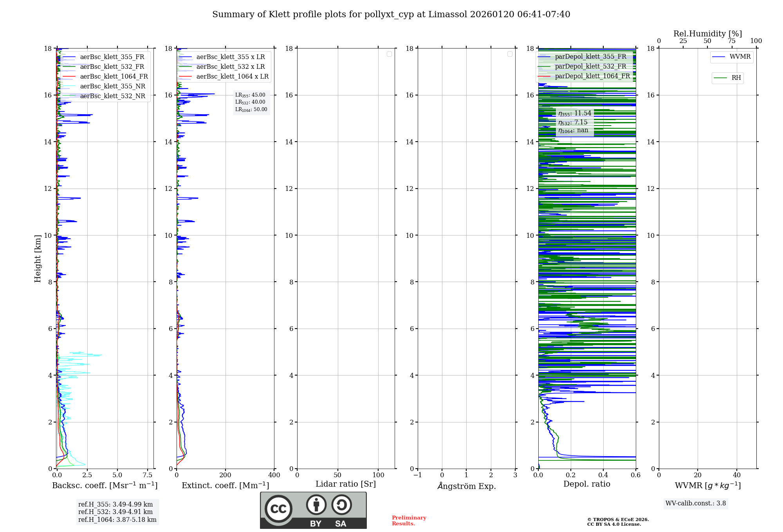
Task: Click the ref.H reference heights text box
Action: (117, 512)
